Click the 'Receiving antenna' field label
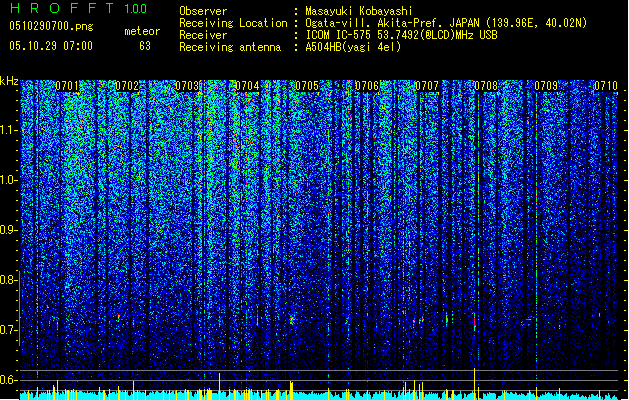The width and height of the screenshot is (629, 400). tap(230, 47)
